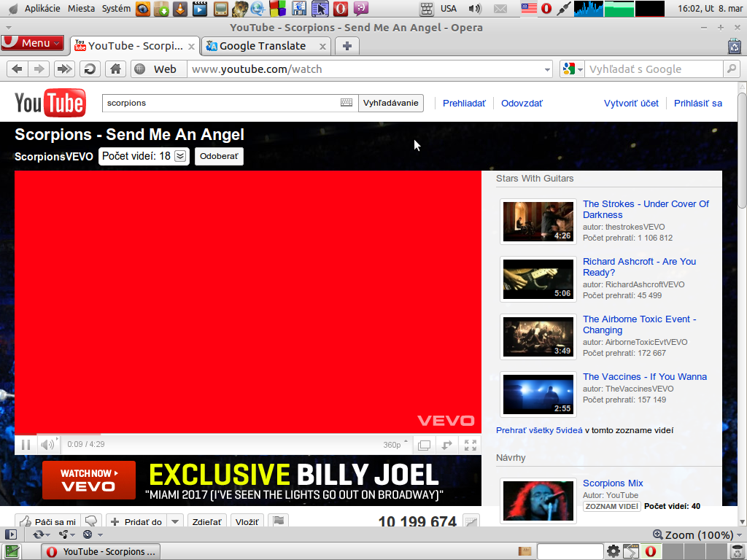747x560 pixels.
Task: Click the browser Back arrow
Action: [x=18, y=69]
